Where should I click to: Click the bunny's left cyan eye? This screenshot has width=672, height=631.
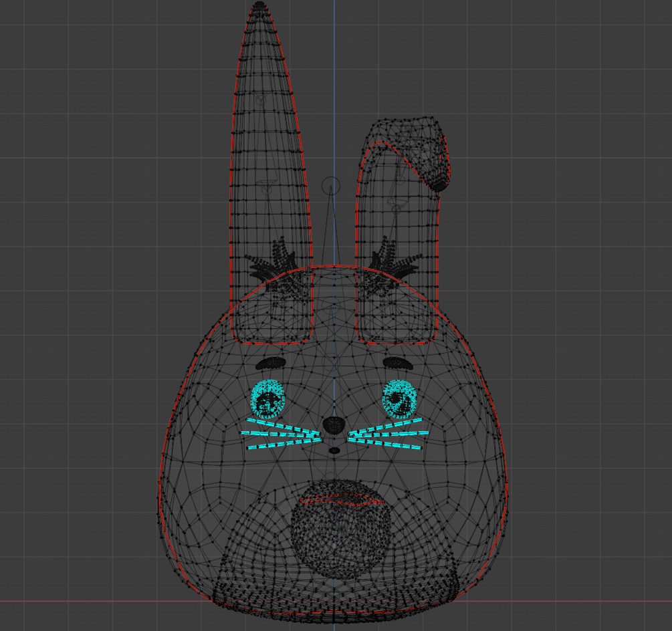[268, 399]
